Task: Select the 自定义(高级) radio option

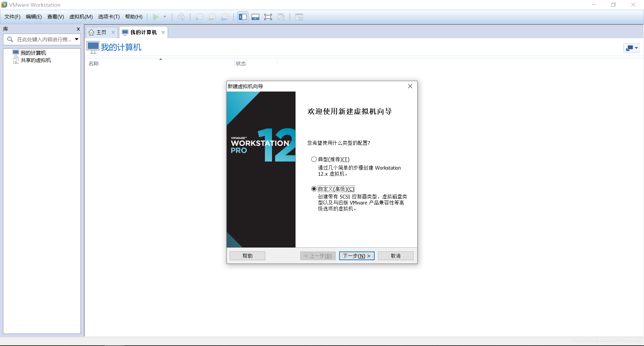Action: pyautogui.click(x=314, y=189)
